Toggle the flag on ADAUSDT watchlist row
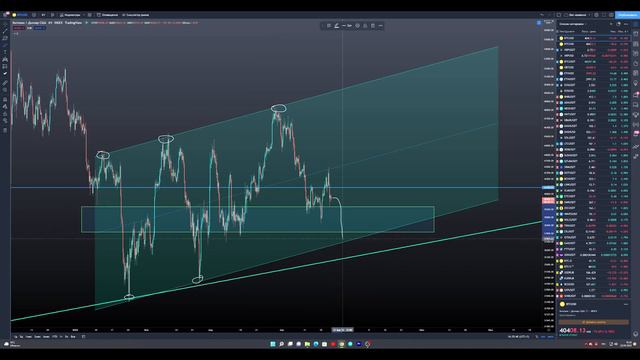Image resolution: width=640 pixels, height=360 pixels. click(558, 103)
